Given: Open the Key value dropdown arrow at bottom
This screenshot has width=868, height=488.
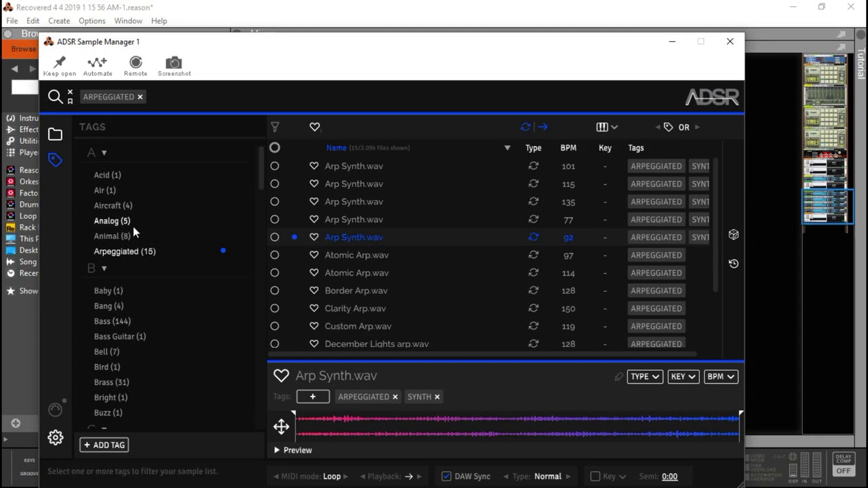Looking at the screenshot, I should pyautogui.click(x=622, y=476).
